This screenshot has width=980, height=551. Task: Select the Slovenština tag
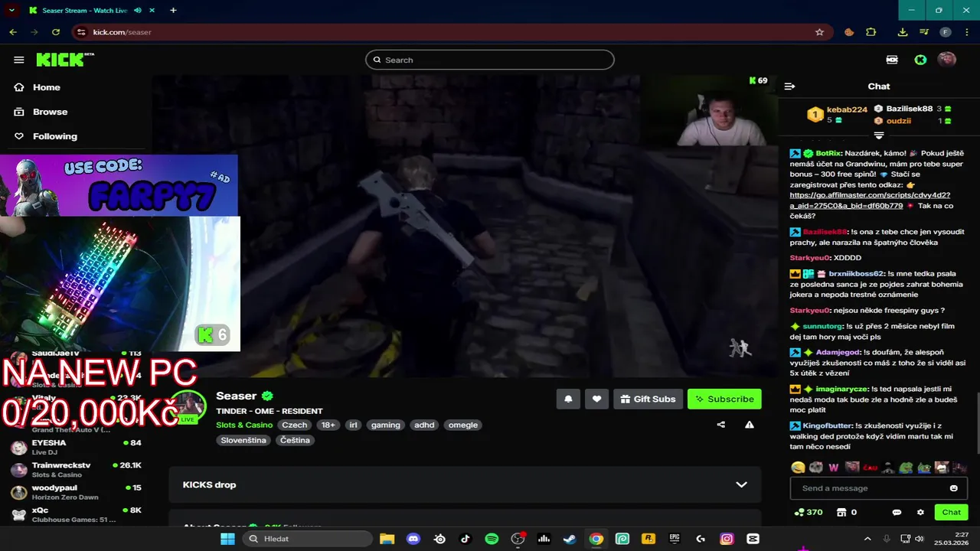tap(243, 440)
